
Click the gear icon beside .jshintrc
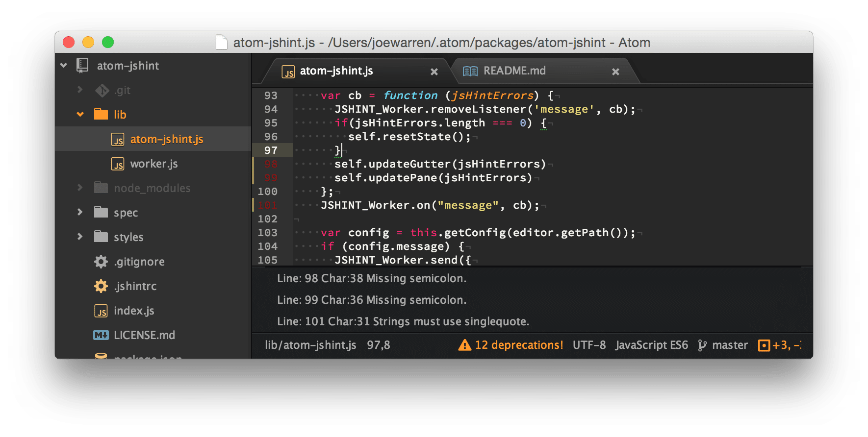pyautogui.click(x=101, y=286)
